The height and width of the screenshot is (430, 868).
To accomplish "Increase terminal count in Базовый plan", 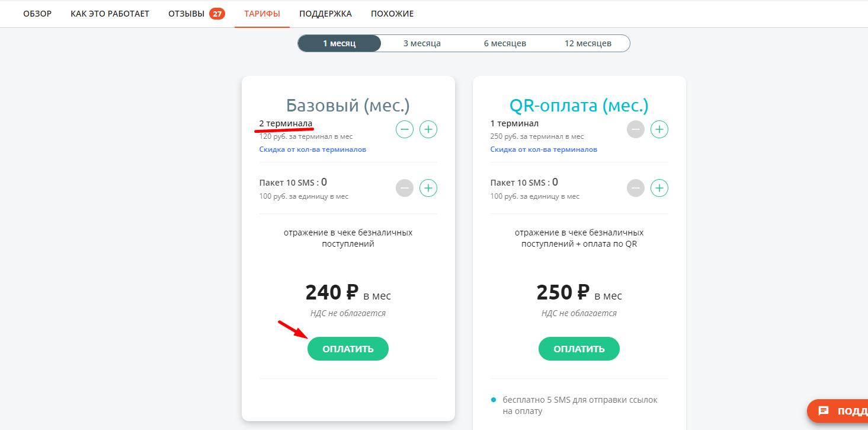I will 428,129.
